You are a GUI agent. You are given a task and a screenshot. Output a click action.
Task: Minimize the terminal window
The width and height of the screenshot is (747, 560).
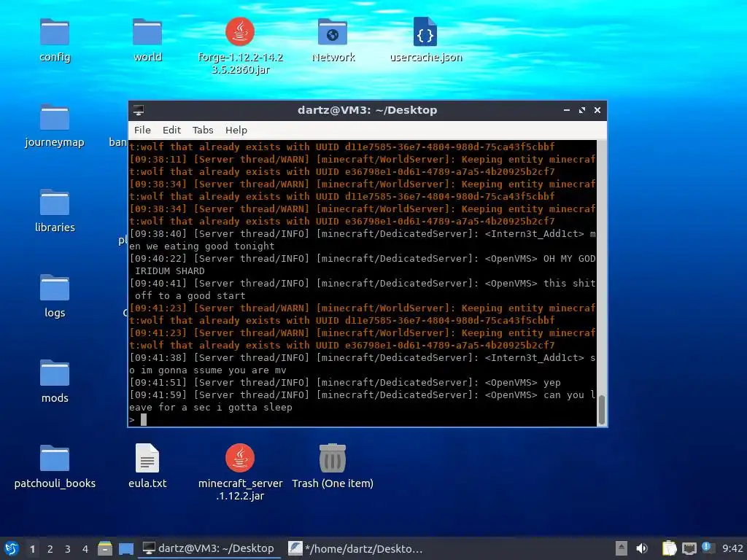click(566, 110)
